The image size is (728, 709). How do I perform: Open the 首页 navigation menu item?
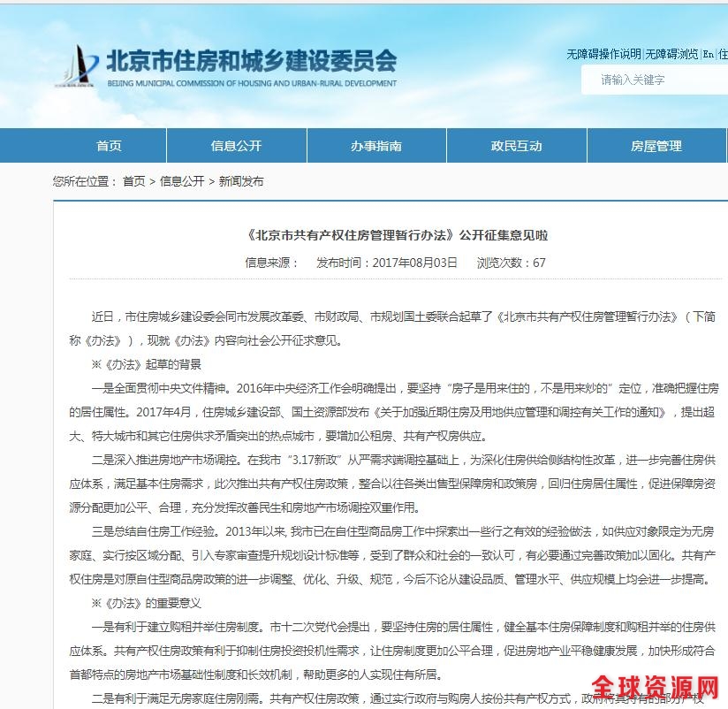click(109, 146)
